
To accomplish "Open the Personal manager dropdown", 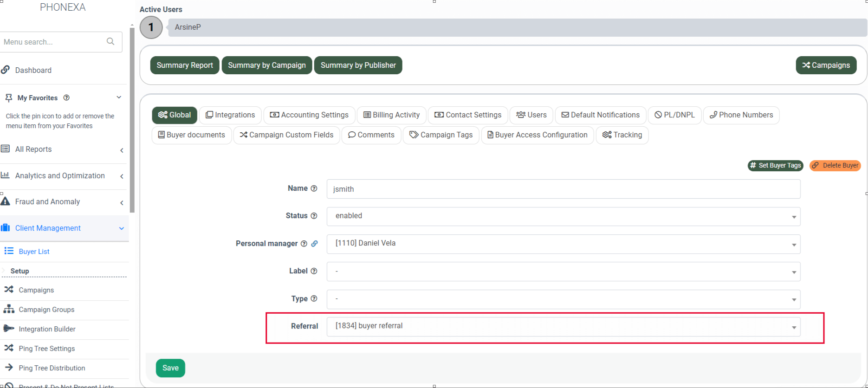I will click(563, 244).
